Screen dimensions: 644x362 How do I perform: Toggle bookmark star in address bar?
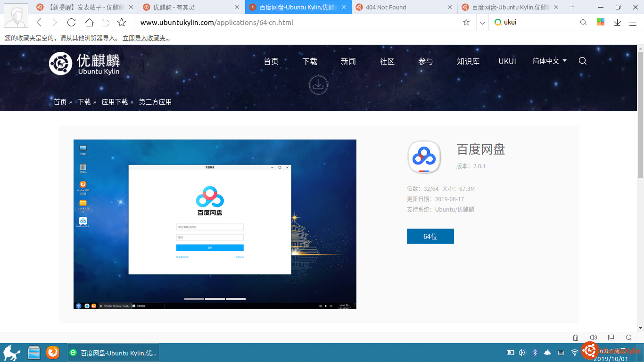[466, 22]
